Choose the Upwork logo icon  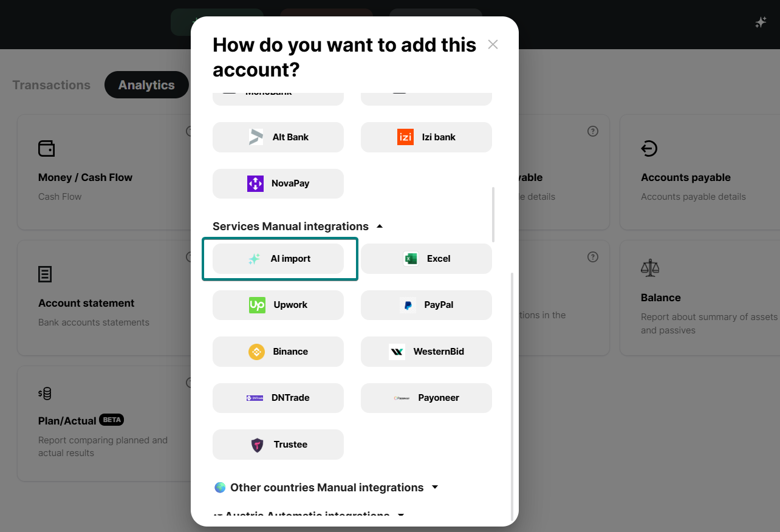pyautogui.click(x=257, y=305)
